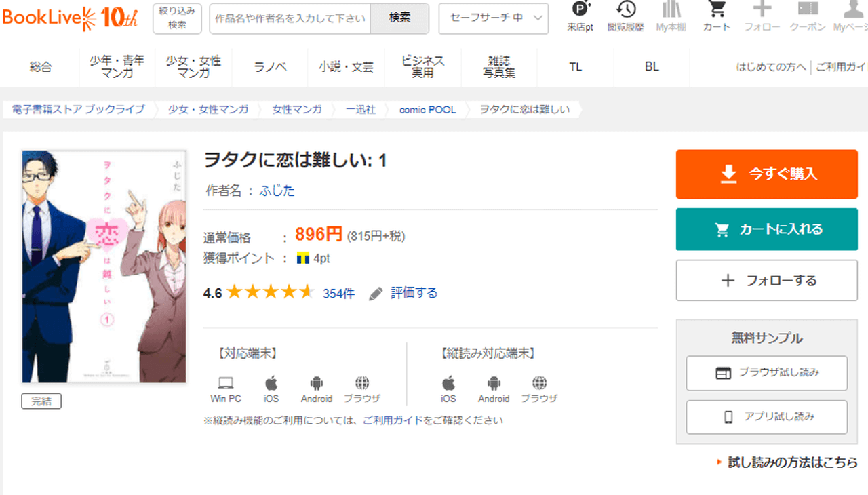Click the five-star rating display
This screenshot has width=868, height=495.
[270, 293]
